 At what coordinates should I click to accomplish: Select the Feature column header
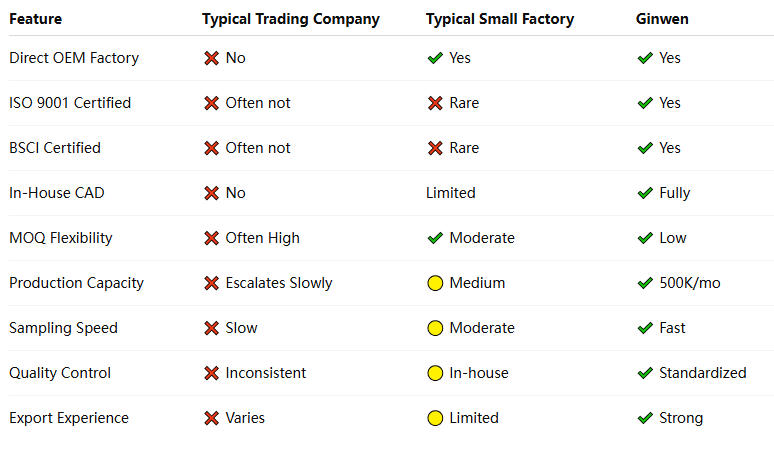coord(37,17)
